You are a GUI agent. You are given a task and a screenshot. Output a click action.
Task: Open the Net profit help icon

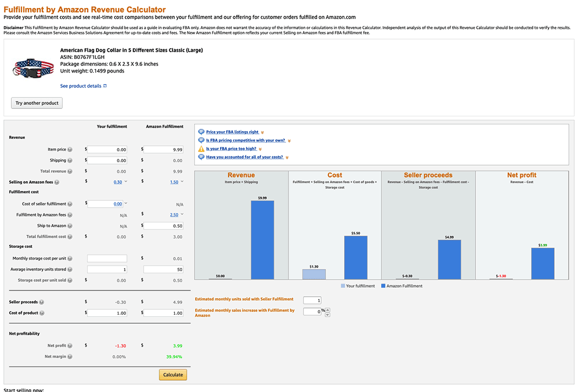click(x=70, y=345)
